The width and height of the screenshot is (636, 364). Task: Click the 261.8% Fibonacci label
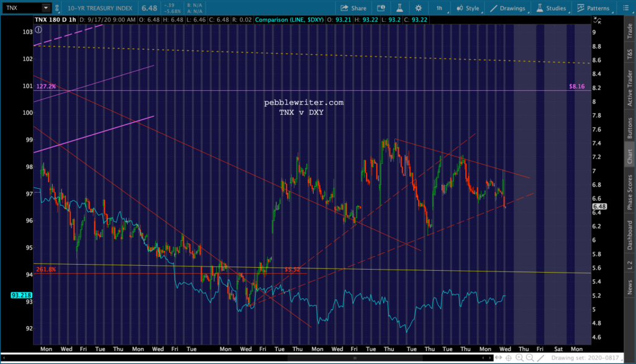point(46,270)
